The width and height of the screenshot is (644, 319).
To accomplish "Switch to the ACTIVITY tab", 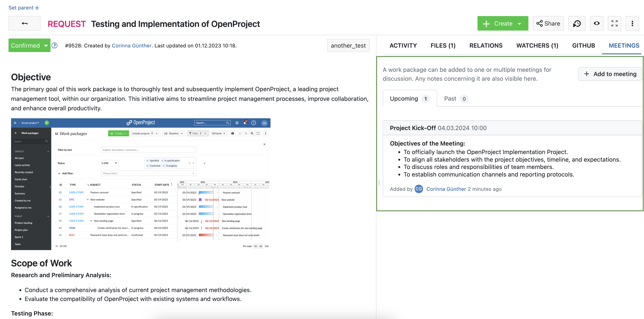I will (x=403, y=45).
